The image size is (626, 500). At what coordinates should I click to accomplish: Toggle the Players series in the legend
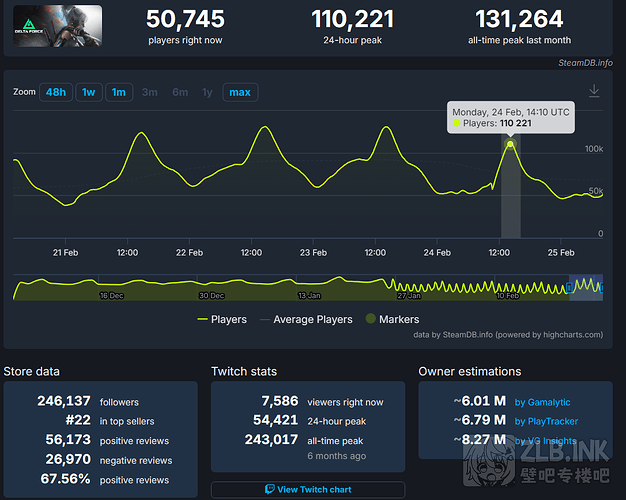pyautogui.click(x=229, y=320)
